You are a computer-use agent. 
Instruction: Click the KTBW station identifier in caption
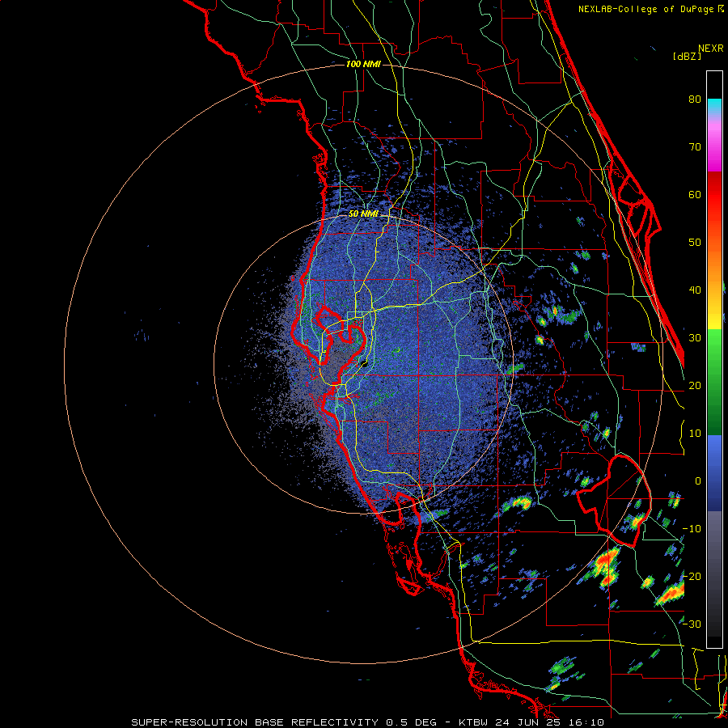474,722
